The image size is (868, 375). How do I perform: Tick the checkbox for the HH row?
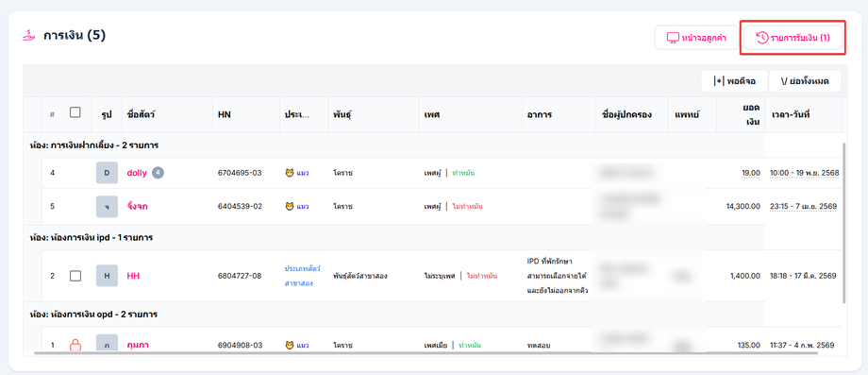pyautogui.click(x=75, y=275)
